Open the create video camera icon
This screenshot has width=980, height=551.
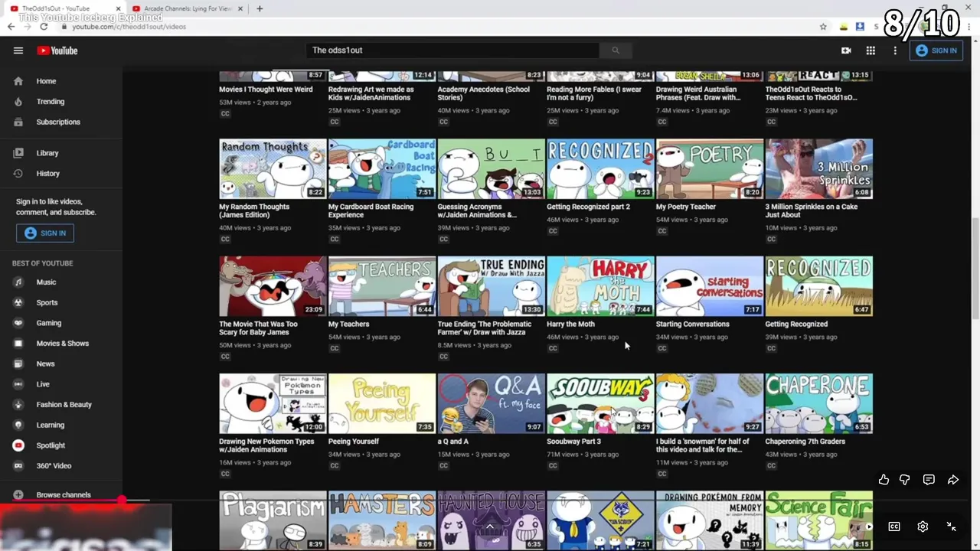pos(846,51)
